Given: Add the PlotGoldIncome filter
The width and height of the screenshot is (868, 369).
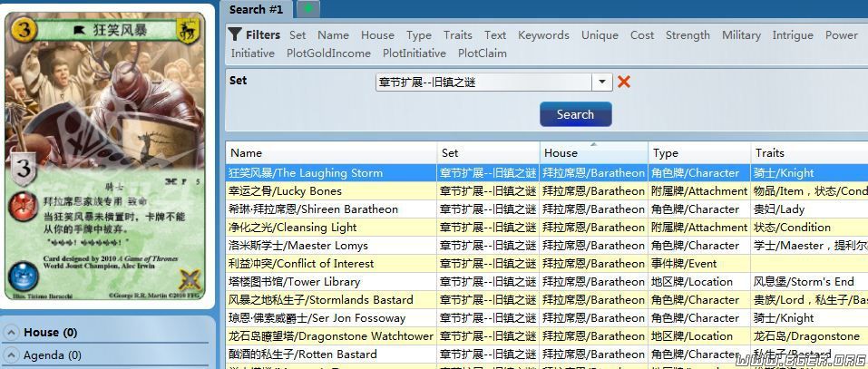Looking at the screenshot, I should click(x=329, y=53).
